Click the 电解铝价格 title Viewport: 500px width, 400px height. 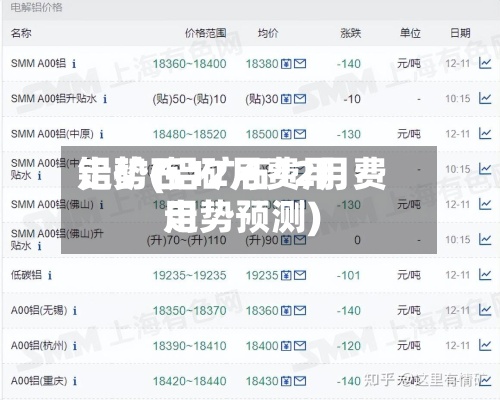pyautogui.click(x=36, y=7)
